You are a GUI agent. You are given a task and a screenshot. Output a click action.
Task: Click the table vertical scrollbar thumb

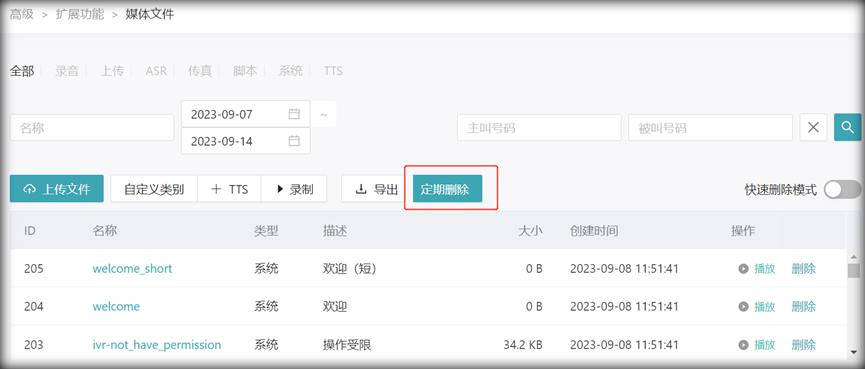(x=853, y=271)
